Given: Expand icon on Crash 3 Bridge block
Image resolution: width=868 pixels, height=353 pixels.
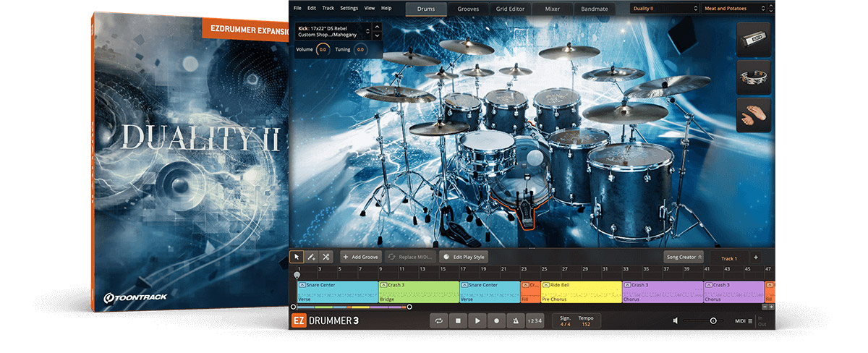Looking at the screenshot, I should [383, 285].
